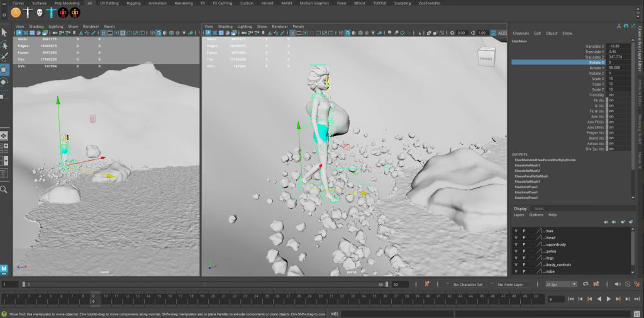Activate the Paint Selection brush tool

4,57
